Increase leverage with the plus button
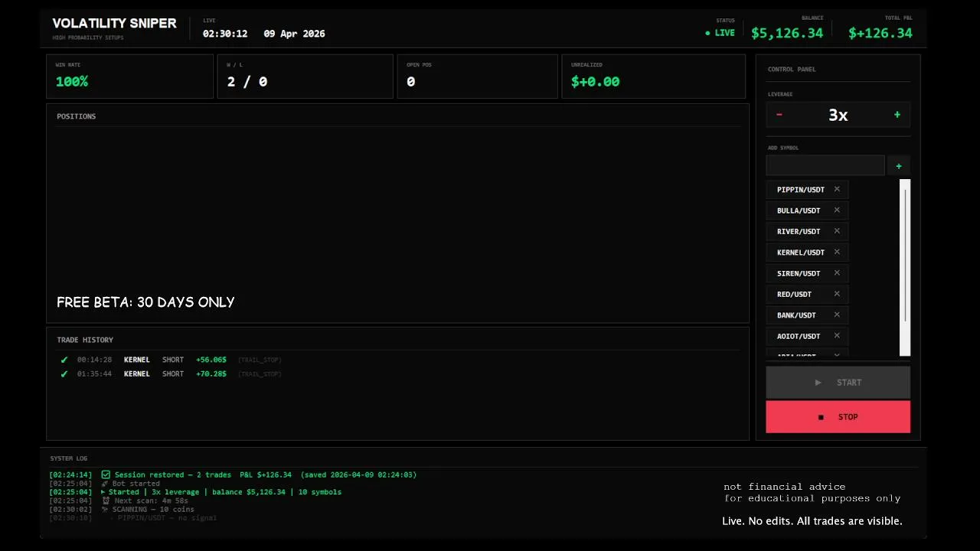Screen dimensions: 980x551 [x=897, y=115]
